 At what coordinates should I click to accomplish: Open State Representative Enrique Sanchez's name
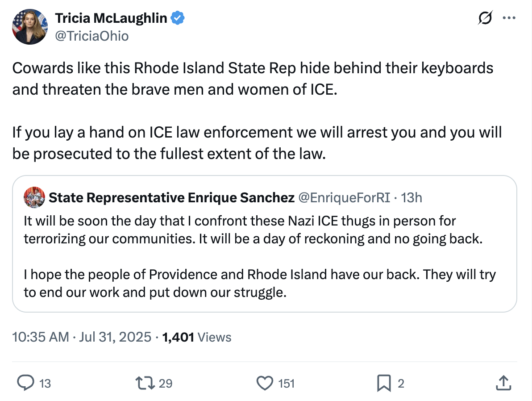point(171,197)
